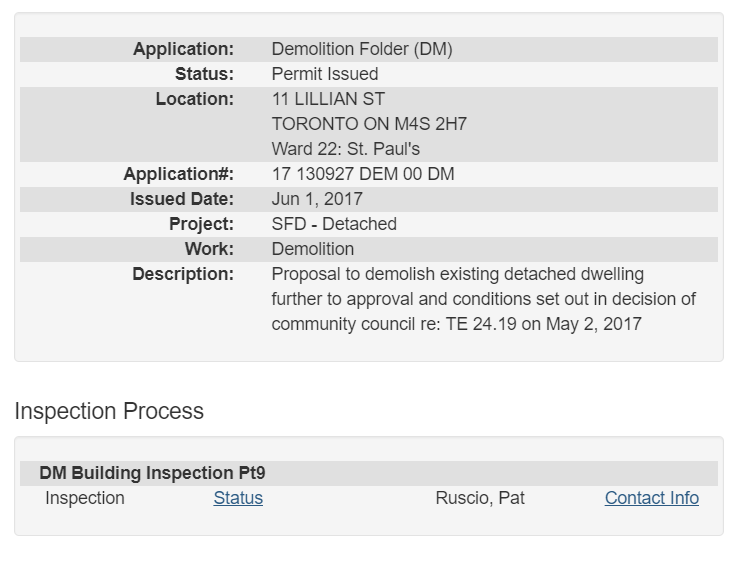Click the Demolition work value
735x562 pixels.
[313, 249]
